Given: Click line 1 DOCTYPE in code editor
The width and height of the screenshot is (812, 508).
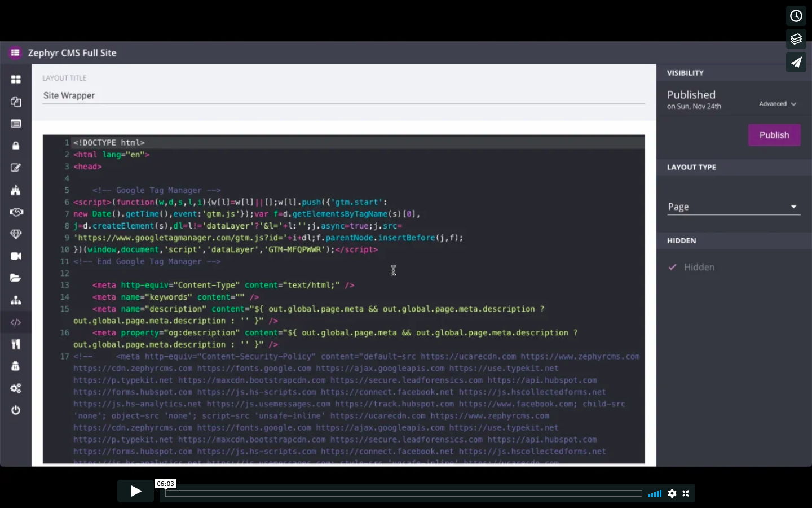Looking at the screenshot, I should tap(109, 143).
